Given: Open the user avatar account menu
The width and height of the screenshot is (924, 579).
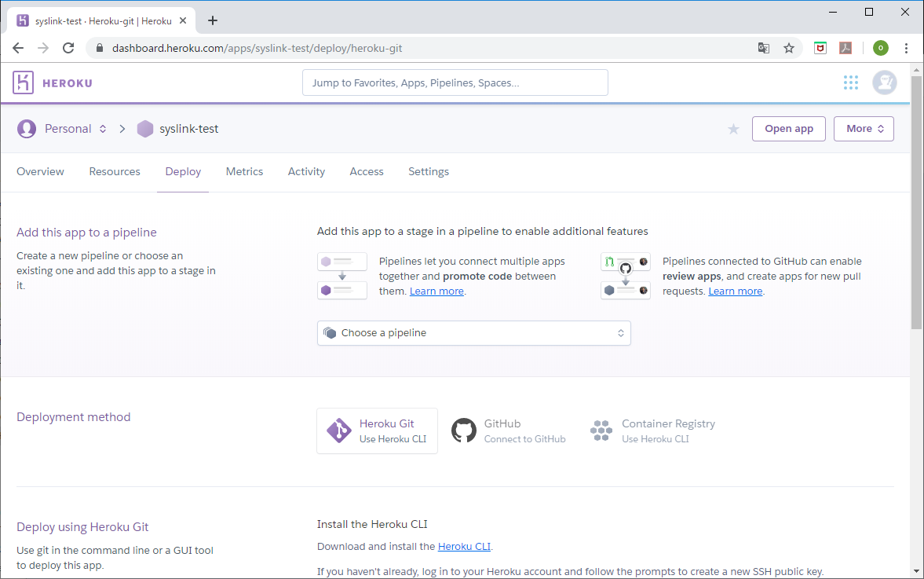Looking at the screenshot, I should tap(884, 82).
